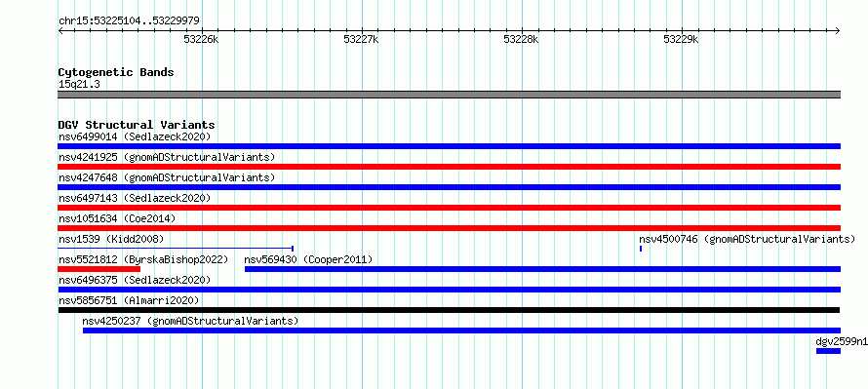Click the 53227k ruler tick label
The image size is (868, 389).
362,39
